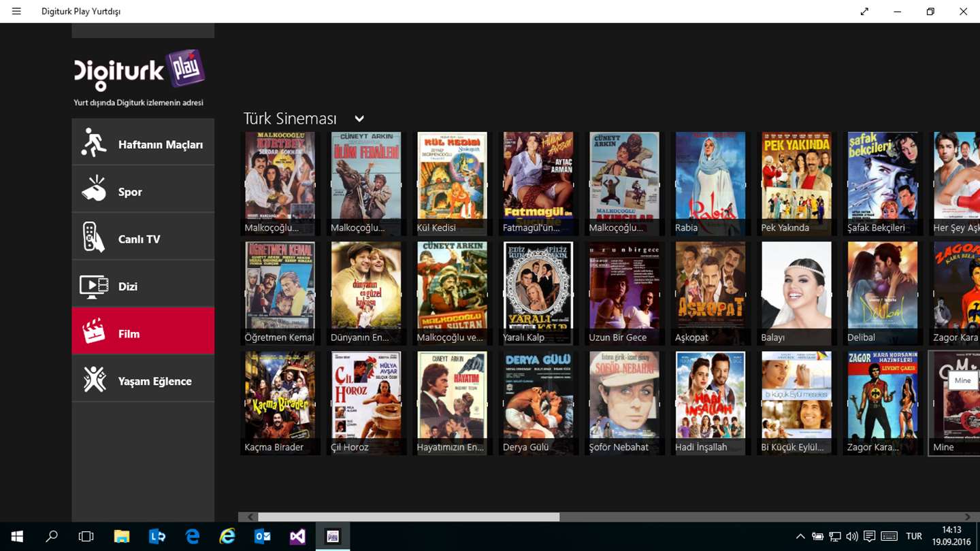
Task: Open the Windows Start menu
Action: coord(16,537)
